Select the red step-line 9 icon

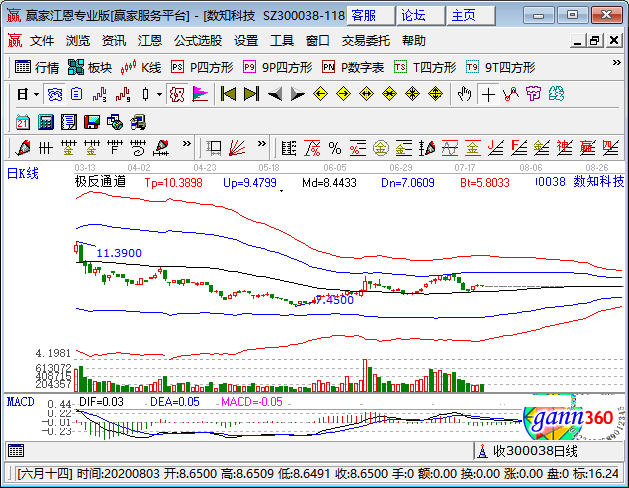123,95
